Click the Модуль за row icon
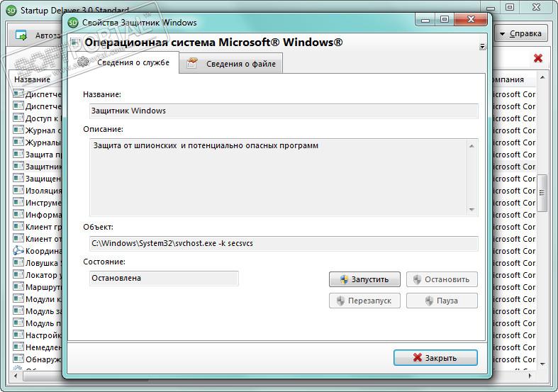The height and width of the screenshot is (392, 558). point(18,310)
